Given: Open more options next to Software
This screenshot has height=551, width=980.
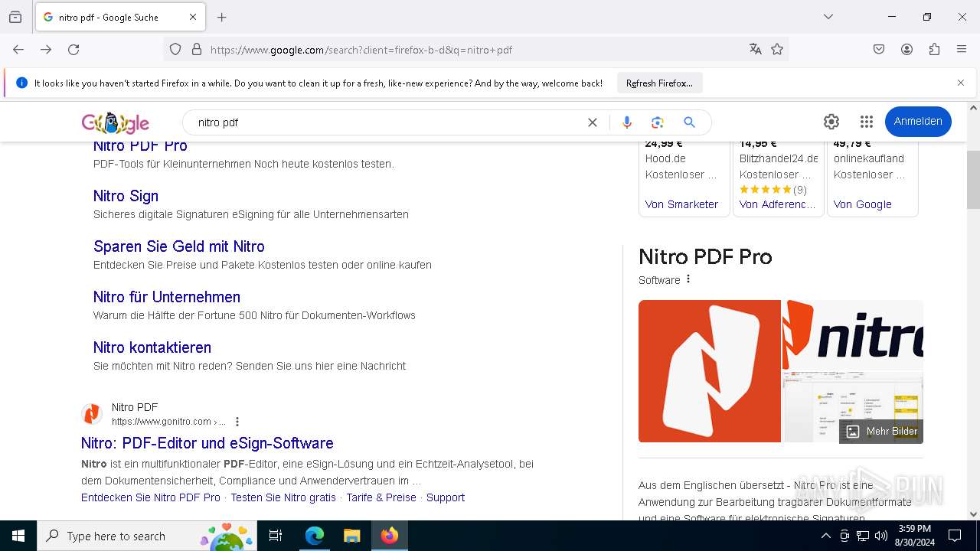Looking at the screenshot, I should (688, 279).
